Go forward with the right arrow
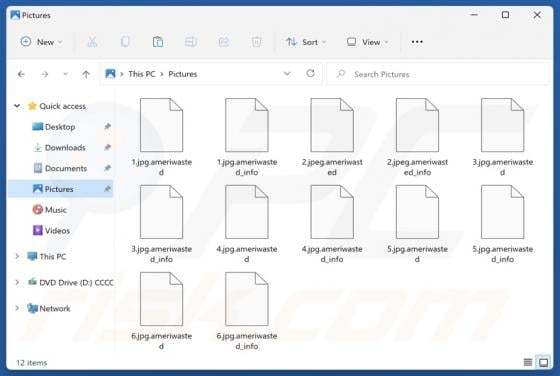 click(45, 74)
